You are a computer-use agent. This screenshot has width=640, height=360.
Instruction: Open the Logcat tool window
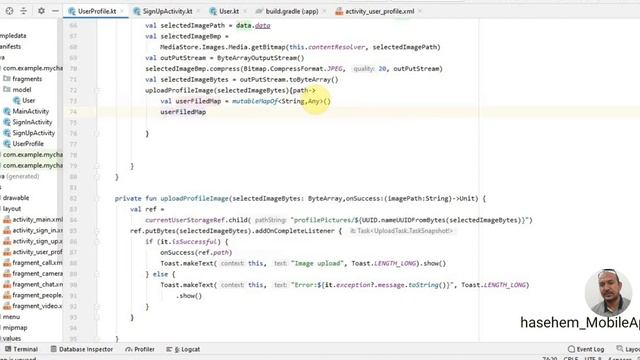183,349
